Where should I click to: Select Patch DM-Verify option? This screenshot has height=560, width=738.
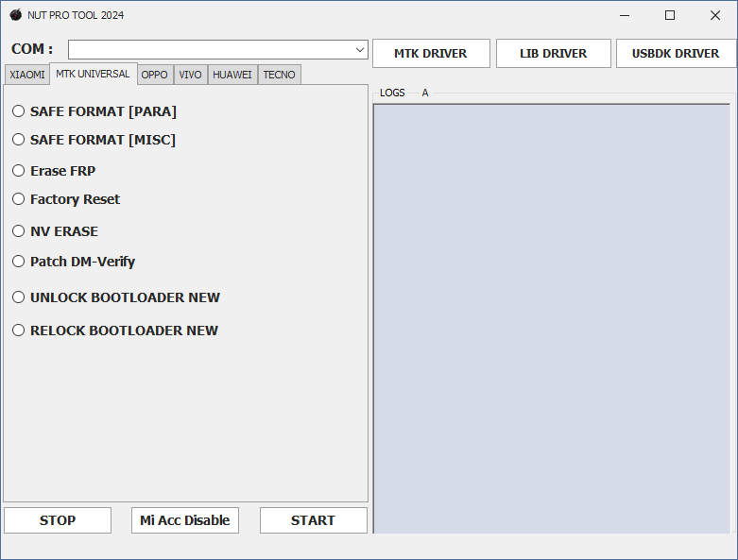click(19, 262)
